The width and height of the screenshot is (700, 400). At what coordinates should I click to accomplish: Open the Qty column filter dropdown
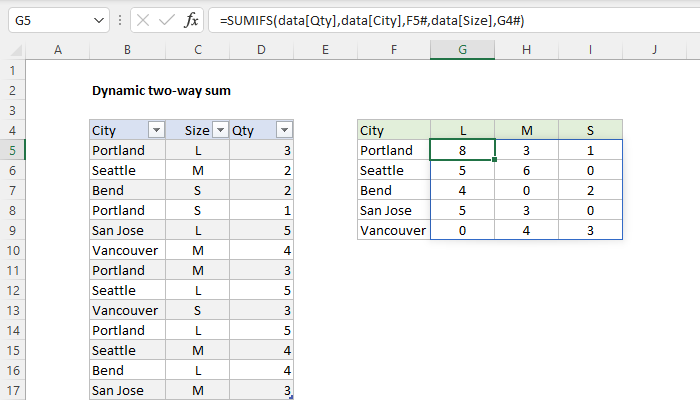click(x=284, y=130)
